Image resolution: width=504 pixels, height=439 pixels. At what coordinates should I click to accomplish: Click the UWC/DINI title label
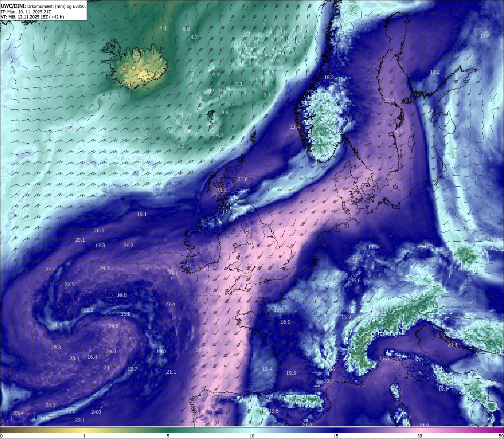pyautogui.click(x=13, y=6)
